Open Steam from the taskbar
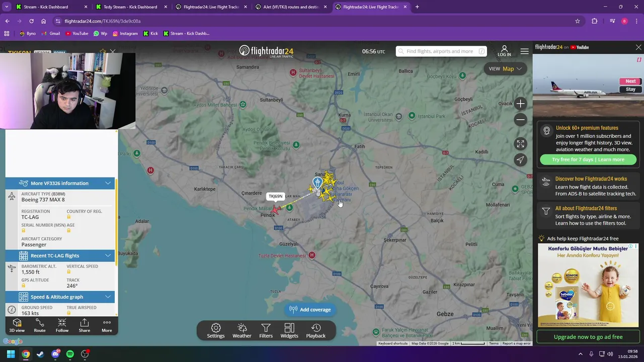This screenshot has width=644, height=362. 40,354
